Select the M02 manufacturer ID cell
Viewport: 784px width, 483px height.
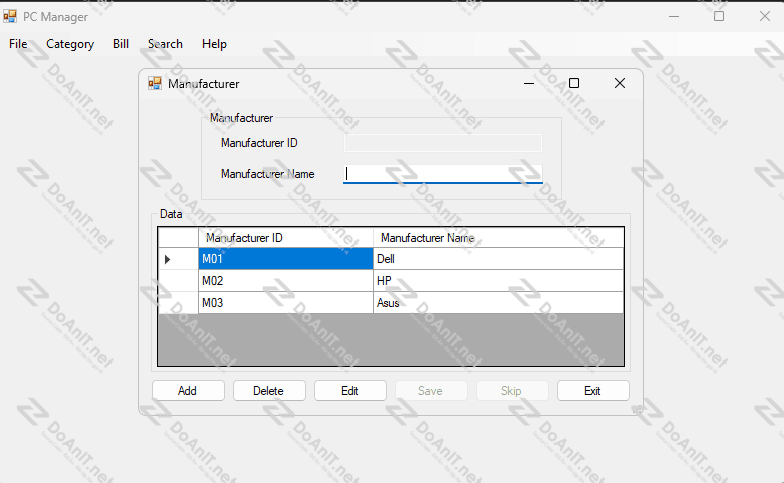coord(285,281)
